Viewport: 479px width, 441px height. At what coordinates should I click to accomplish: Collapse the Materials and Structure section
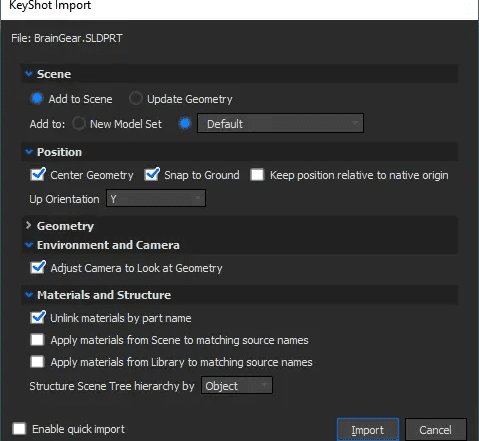click(x=29, y=295)
